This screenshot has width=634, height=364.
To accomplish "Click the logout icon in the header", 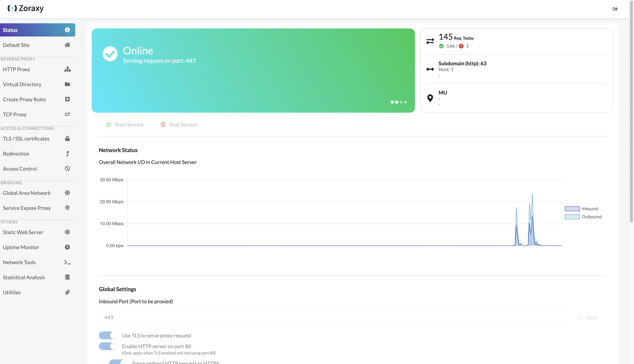I will pyautogui.click(x=615, y=9).
